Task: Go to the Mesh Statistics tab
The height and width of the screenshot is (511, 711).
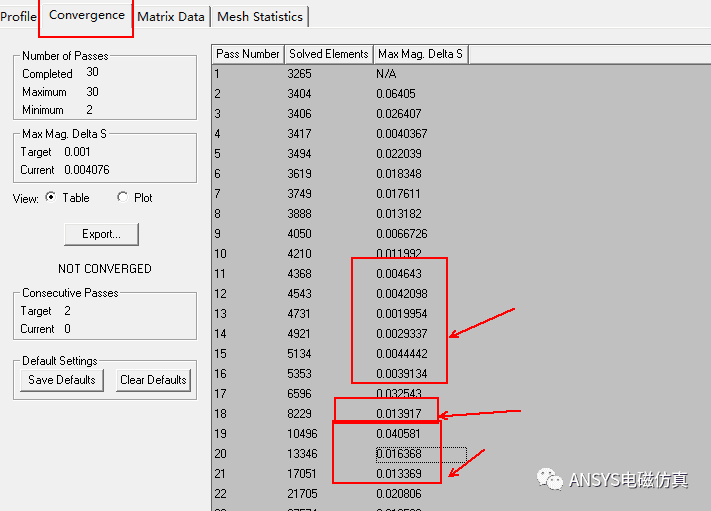Action: 259,16
